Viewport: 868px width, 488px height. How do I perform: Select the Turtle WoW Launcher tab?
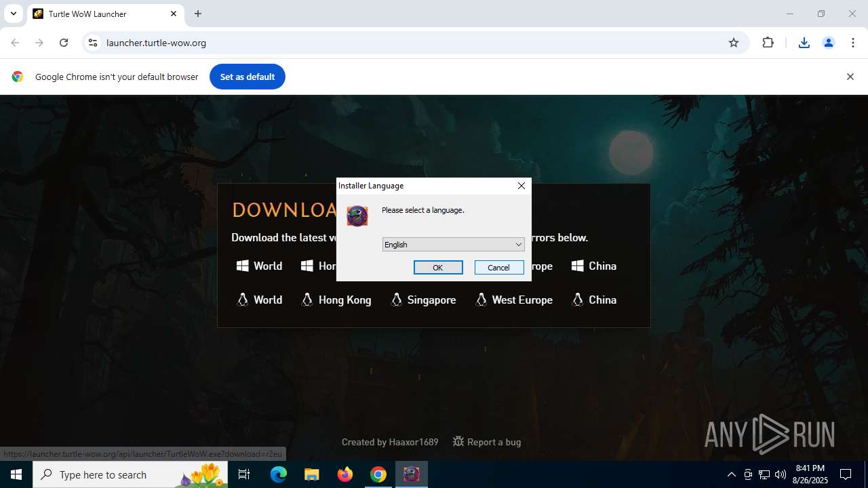pos(105,14)
